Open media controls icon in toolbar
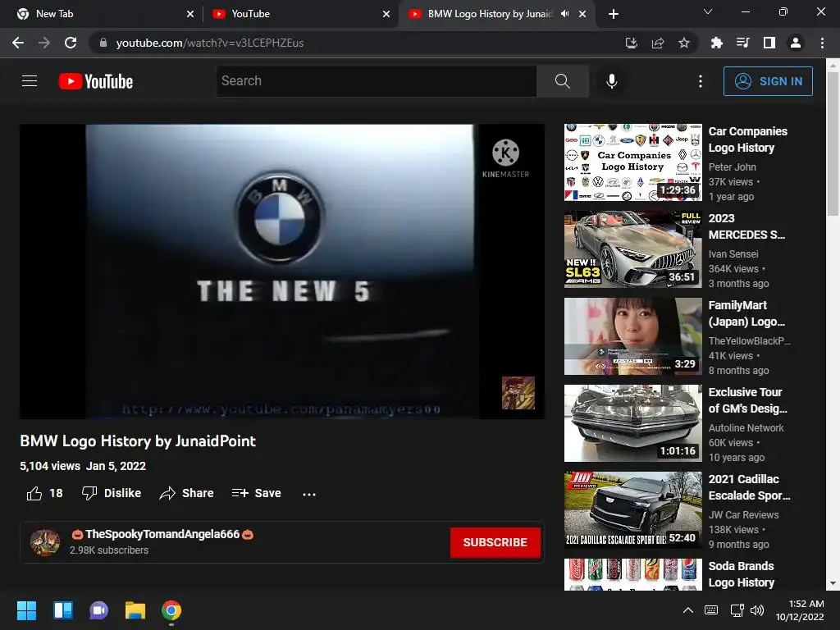 [742, 43]
